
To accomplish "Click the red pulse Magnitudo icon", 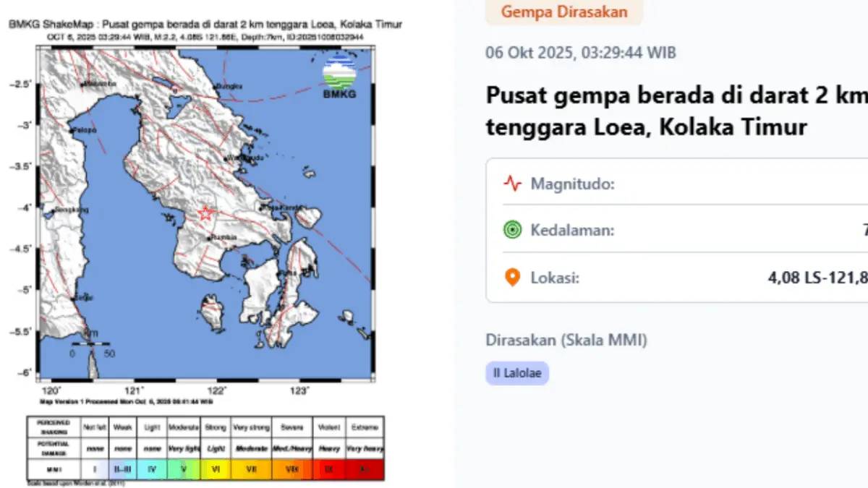I will click(512, 184).
